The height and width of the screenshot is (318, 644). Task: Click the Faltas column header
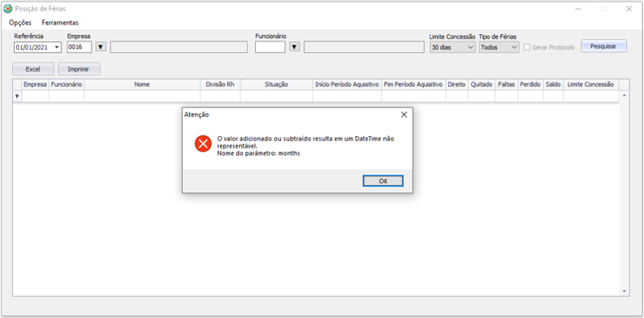point(507,84)
